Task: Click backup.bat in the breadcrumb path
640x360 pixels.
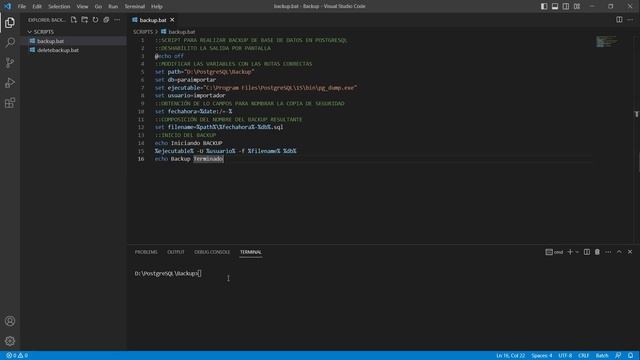Action: [182, 31]
